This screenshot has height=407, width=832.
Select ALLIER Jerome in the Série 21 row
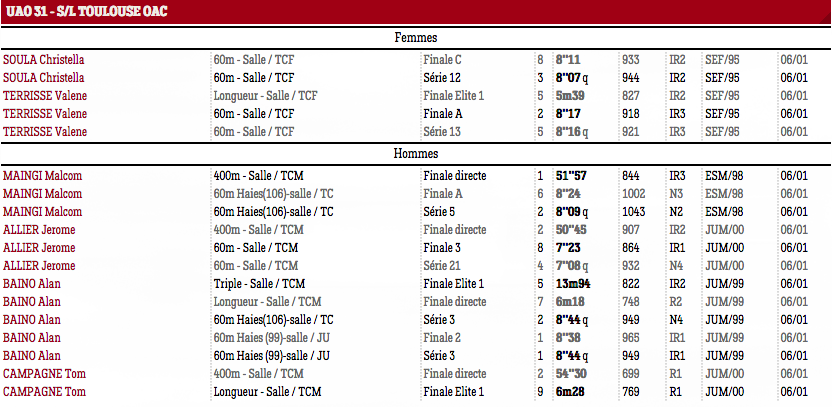coord(39,266)
